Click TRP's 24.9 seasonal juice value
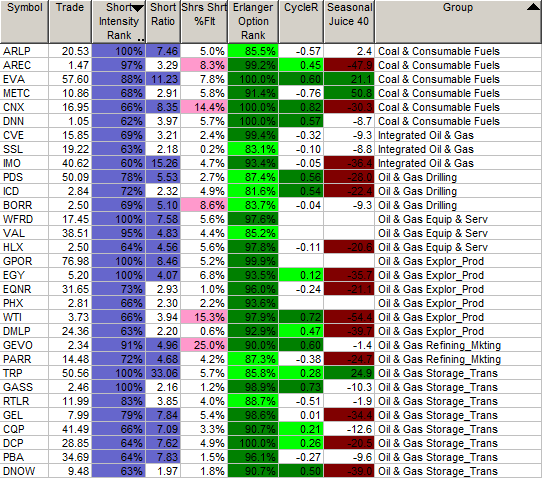Screen dimensions: 542x480 [x=349, y=373]
